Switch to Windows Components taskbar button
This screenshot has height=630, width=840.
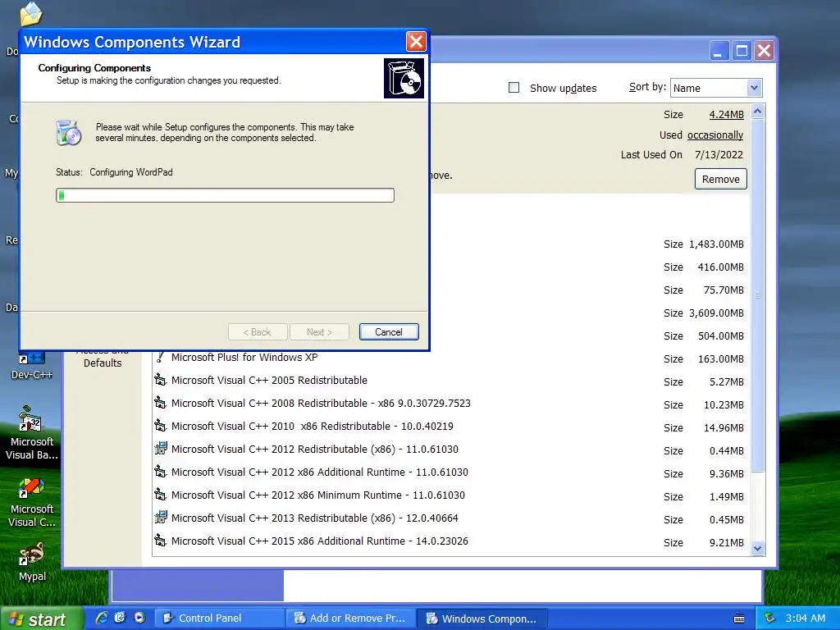(481, 619)
